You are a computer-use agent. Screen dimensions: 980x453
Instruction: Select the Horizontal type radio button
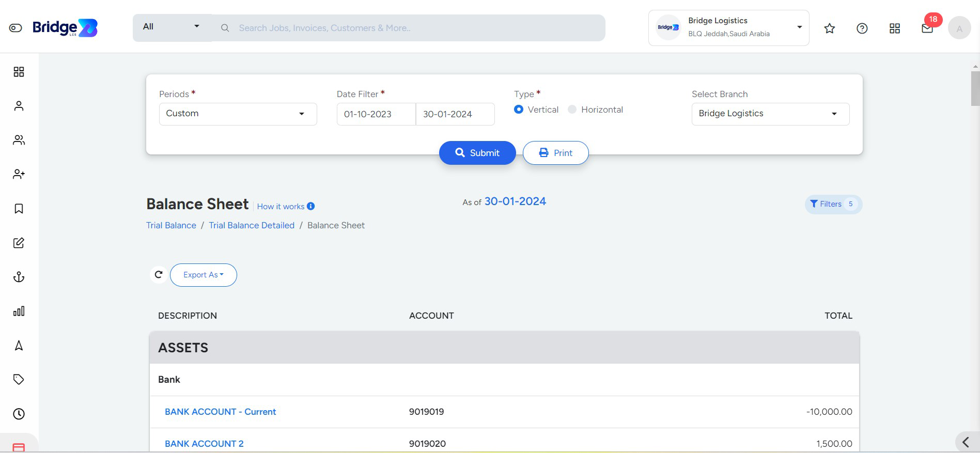coord(572,110)
